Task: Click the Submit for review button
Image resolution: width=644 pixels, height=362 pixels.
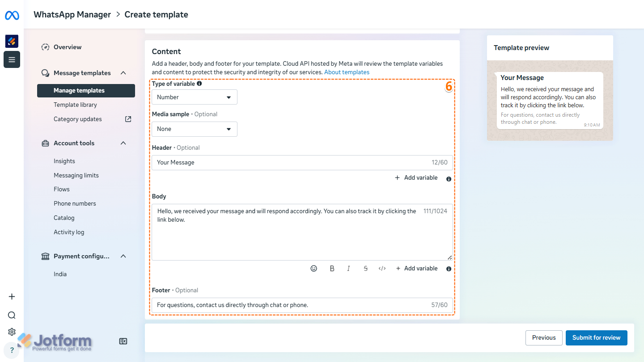Action: coord(597,338)
